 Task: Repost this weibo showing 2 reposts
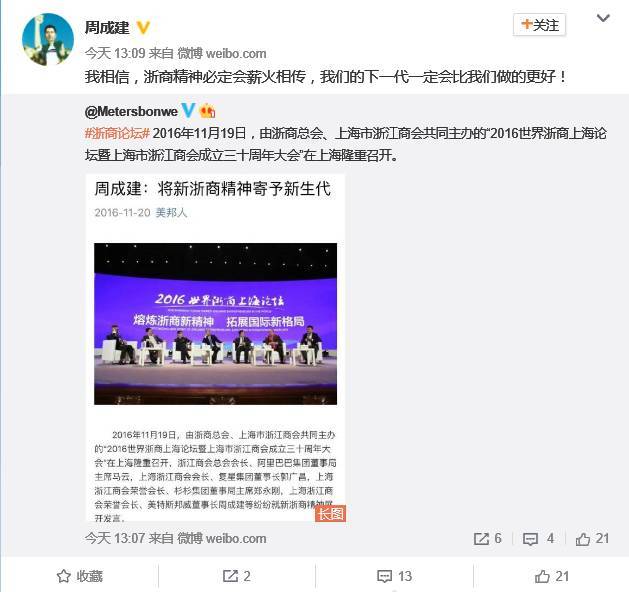pos(237,576)
